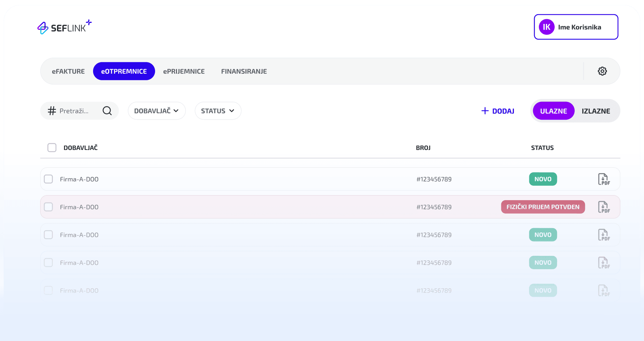
Task: Open settings via the gear icon
Action: (x=602, y=71)
